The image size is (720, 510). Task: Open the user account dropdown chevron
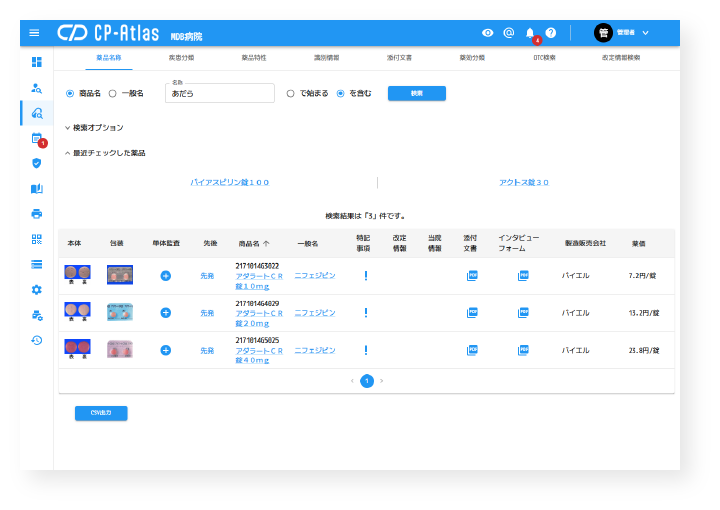(645, 33)
